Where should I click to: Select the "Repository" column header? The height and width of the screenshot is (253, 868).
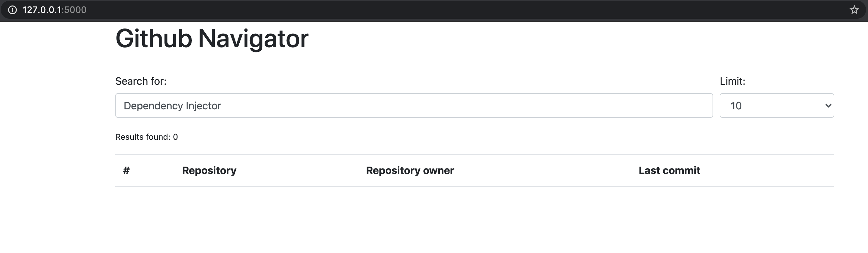click(x=209, y=170)
